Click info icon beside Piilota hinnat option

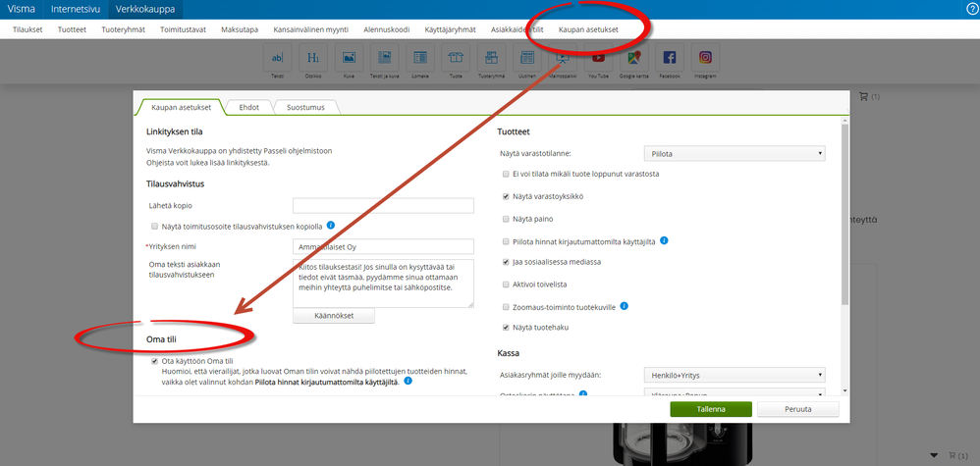click(665, 240)
